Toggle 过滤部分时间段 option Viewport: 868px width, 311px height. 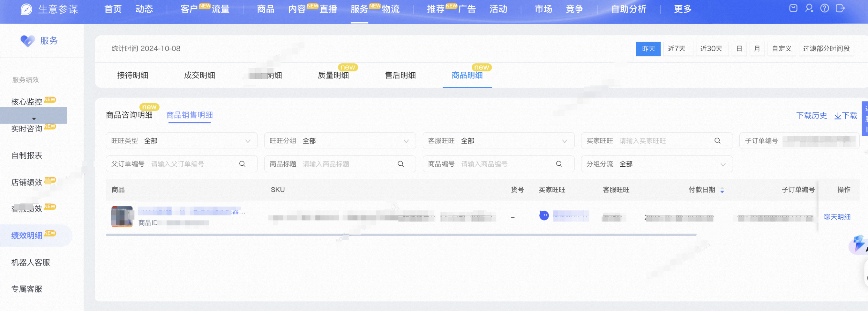(x=826, y=49)
